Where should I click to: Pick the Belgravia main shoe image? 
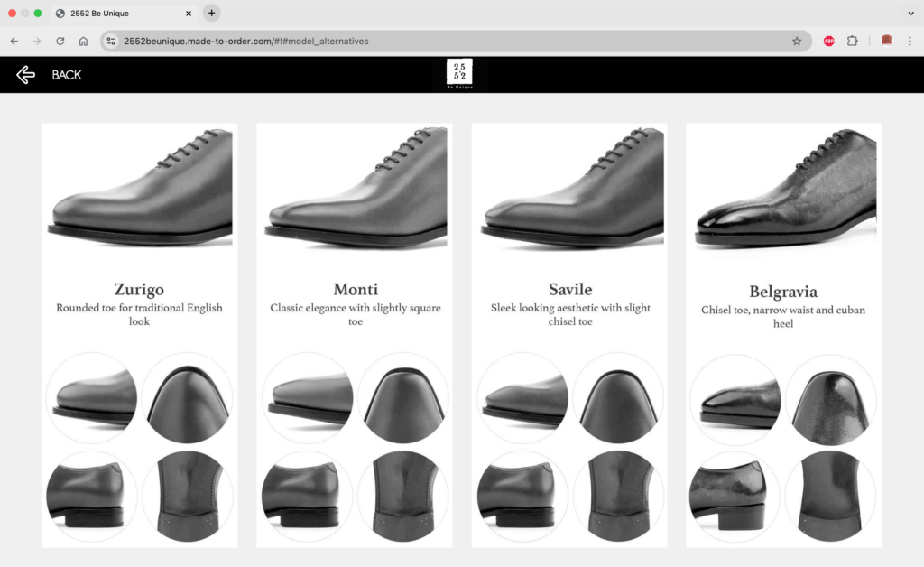pyautogui.click(x=784, y=188)
